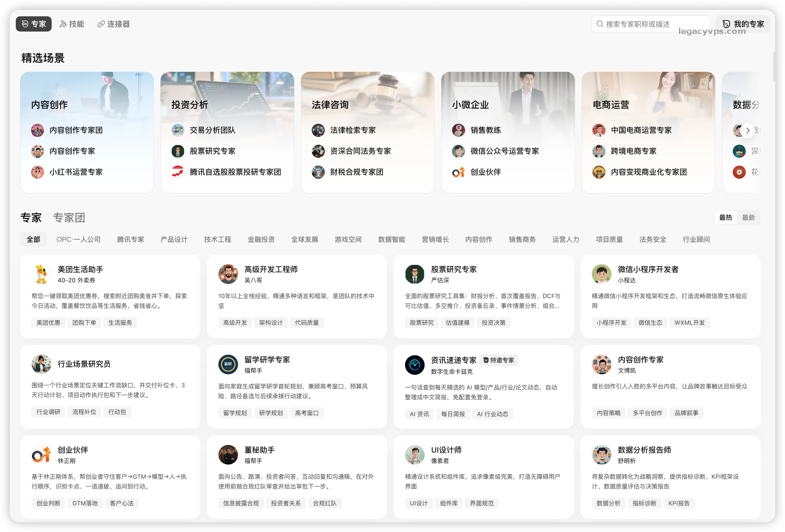This screenshot has height=532, width=785.
Task: Select the 专家 top tab
Action: (x=34, y=24)
